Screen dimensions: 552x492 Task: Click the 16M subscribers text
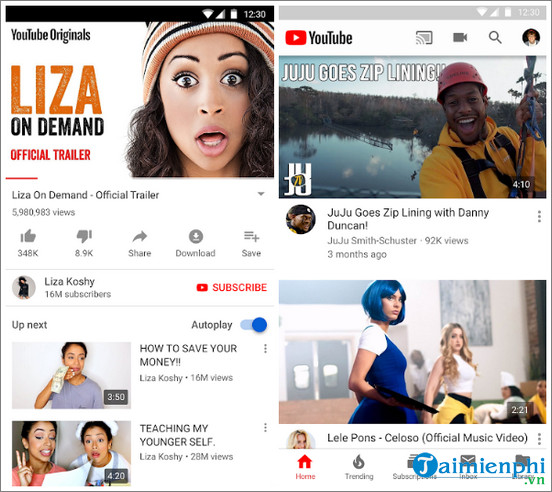point(78,294)
